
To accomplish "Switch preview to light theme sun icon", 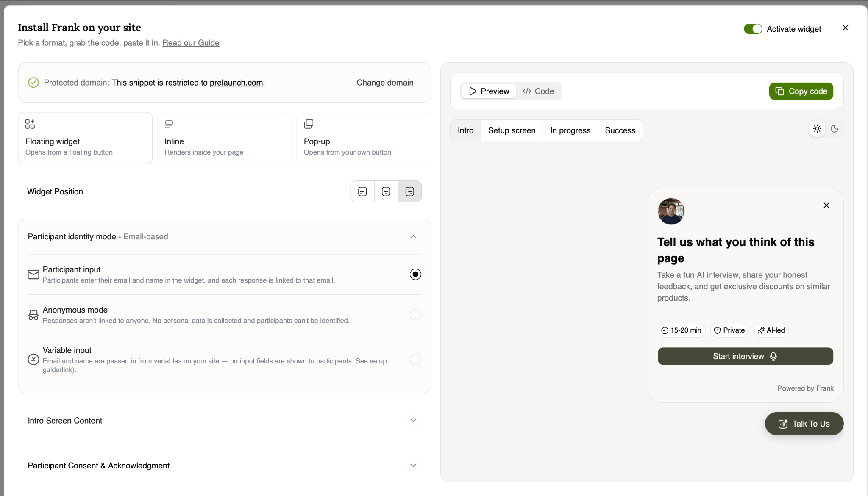I will tap(817, 129).
